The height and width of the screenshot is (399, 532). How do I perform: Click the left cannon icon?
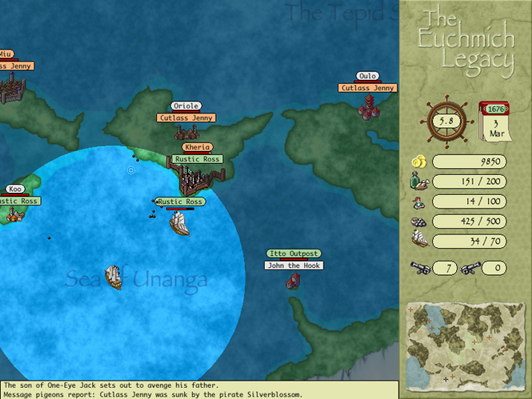pos(421,268)
